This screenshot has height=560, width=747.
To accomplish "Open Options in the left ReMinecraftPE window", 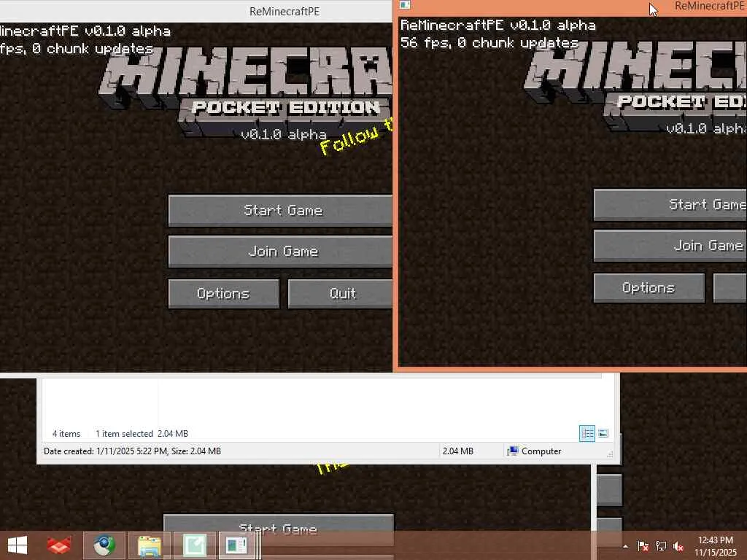I will (223, 293).
